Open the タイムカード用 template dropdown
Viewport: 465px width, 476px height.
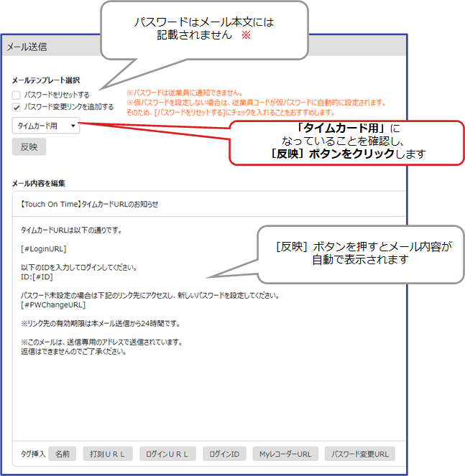pyautogui.click(x=46, y=126)
